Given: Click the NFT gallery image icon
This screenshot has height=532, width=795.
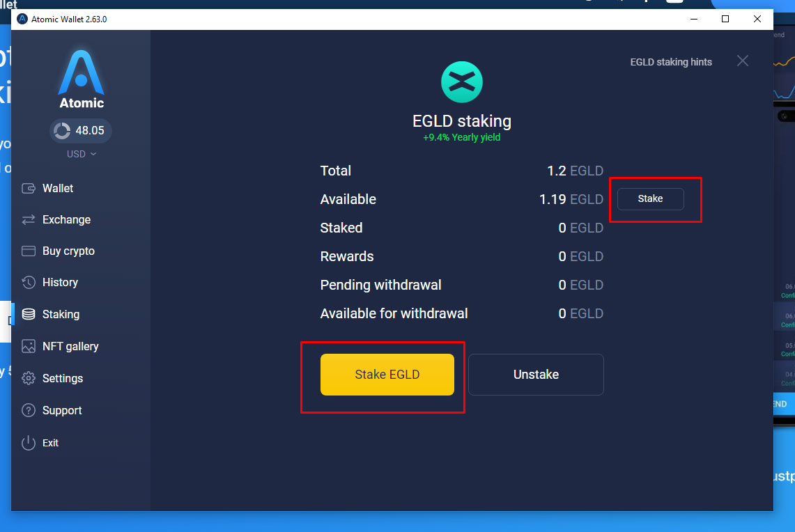Looking at the screenshot, I should (29, 346).
